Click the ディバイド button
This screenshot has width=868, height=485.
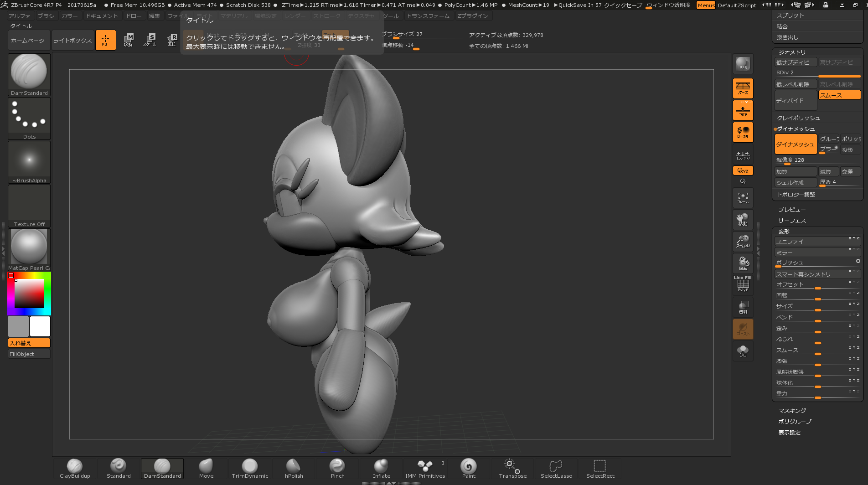tap(795, 101)
